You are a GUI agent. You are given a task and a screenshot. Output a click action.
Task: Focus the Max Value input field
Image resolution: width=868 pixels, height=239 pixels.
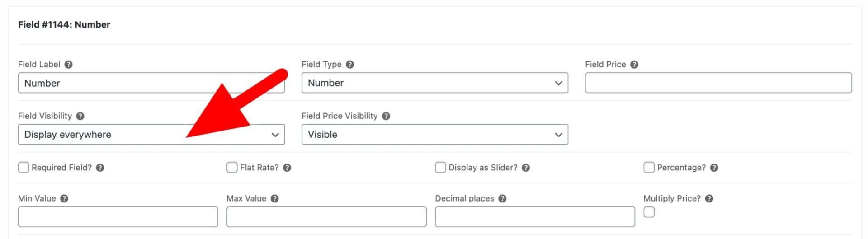click(x=326, y=217)
